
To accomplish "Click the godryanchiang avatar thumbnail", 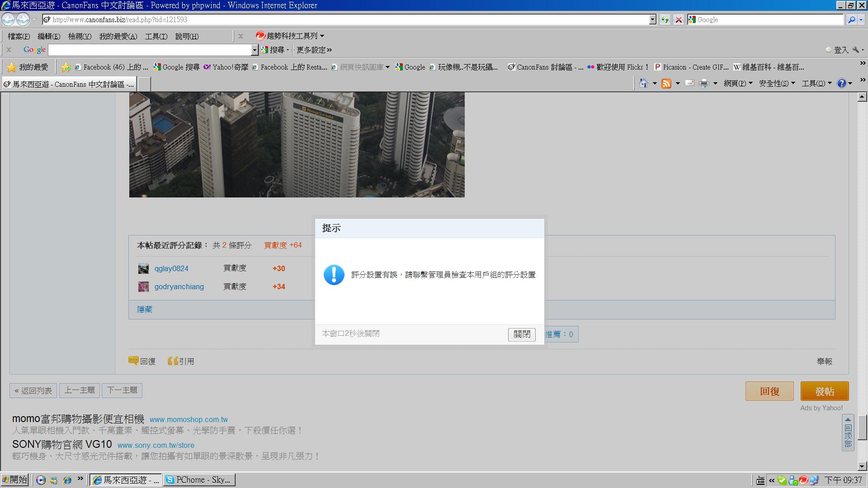I will (143, 286).
